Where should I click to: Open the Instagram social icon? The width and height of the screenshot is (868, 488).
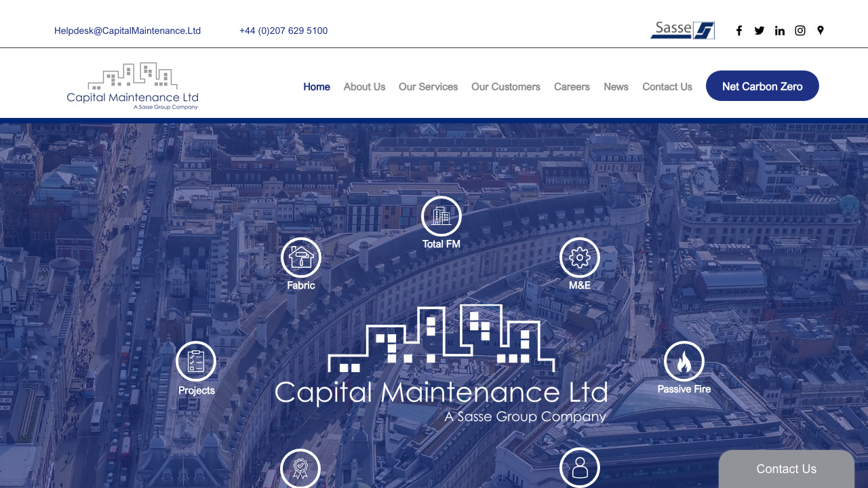pyautogui.click(x=800, y=30)
